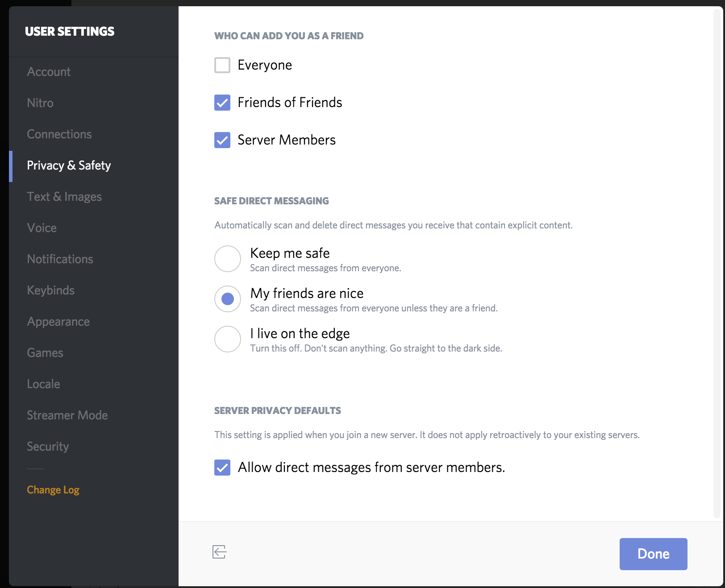Open Account settings section
The image size is (725, 588).
[49, 72]
